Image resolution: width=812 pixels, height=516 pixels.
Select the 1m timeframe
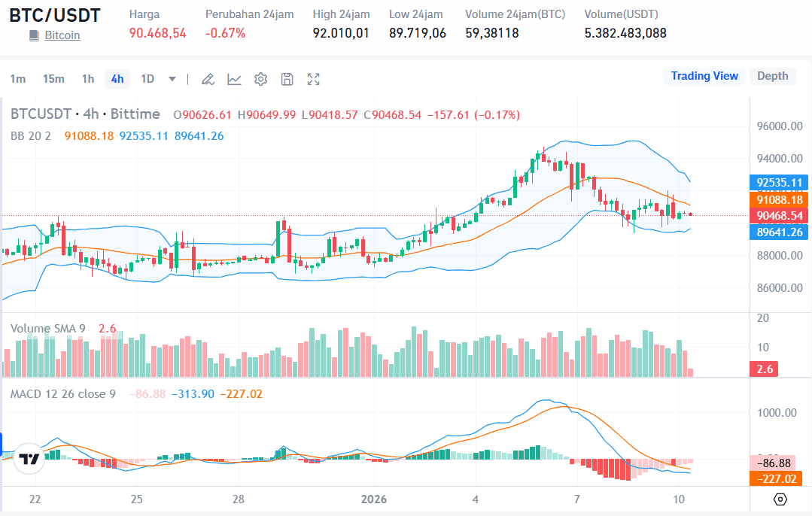pos(18,79)
